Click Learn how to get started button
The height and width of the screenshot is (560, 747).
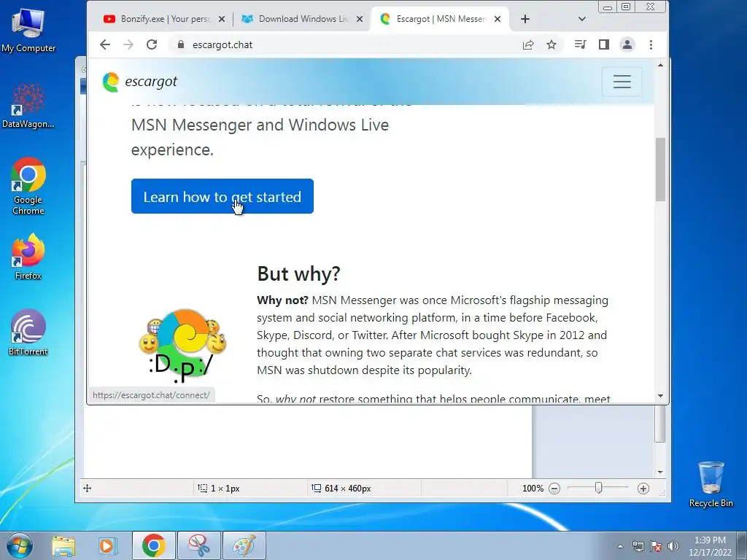(x=222, y=196)
